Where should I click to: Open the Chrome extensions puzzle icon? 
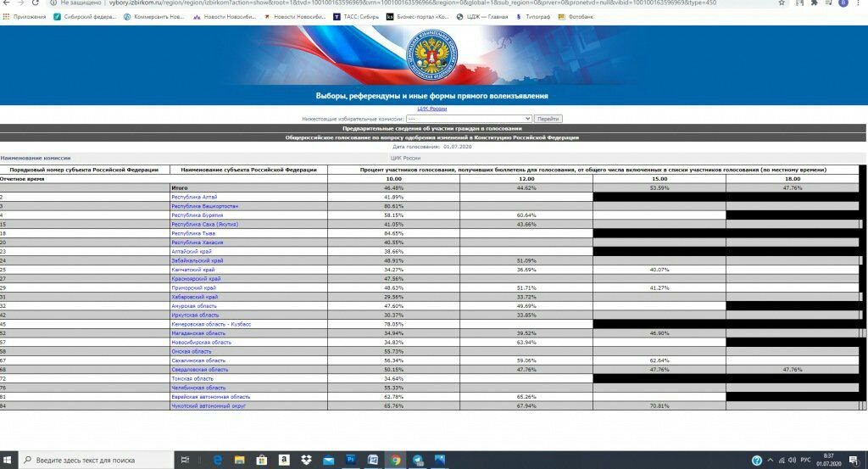point(815,3)
